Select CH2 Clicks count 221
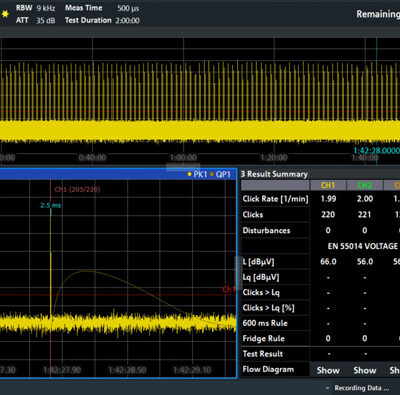400x395 pixels. (x=365, y=215)
